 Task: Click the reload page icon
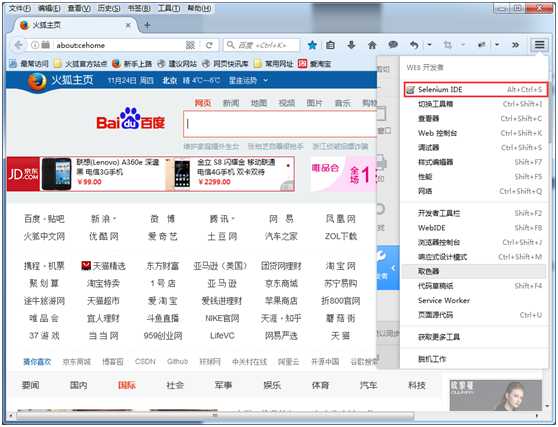(x=209, y=45)
